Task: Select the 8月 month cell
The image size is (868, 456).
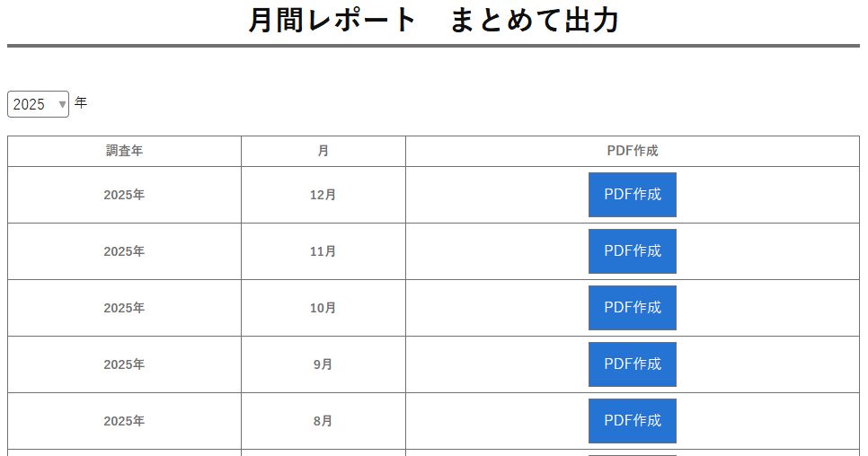Action: click(323, 421)
